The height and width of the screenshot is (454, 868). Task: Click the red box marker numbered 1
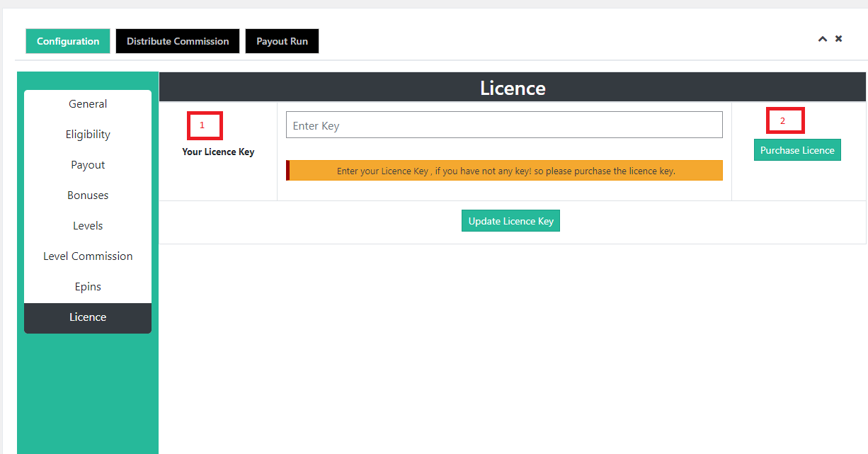click(x=205, y=125)
